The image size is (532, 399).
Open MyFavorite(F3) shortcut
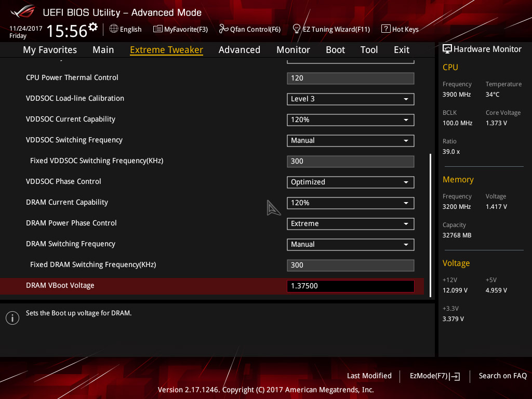coord(180,29)
